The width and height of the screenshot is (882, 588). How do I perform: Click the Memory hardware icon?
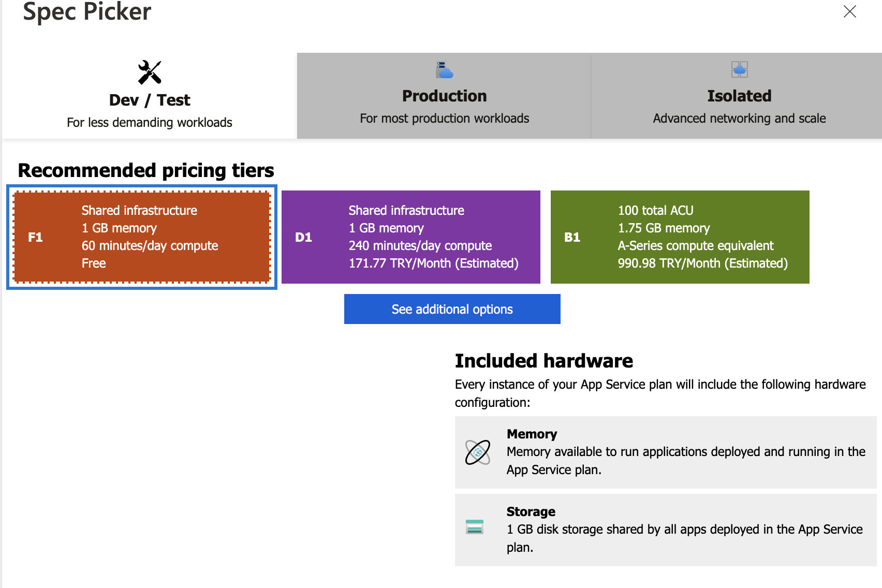tap(478, 452)
